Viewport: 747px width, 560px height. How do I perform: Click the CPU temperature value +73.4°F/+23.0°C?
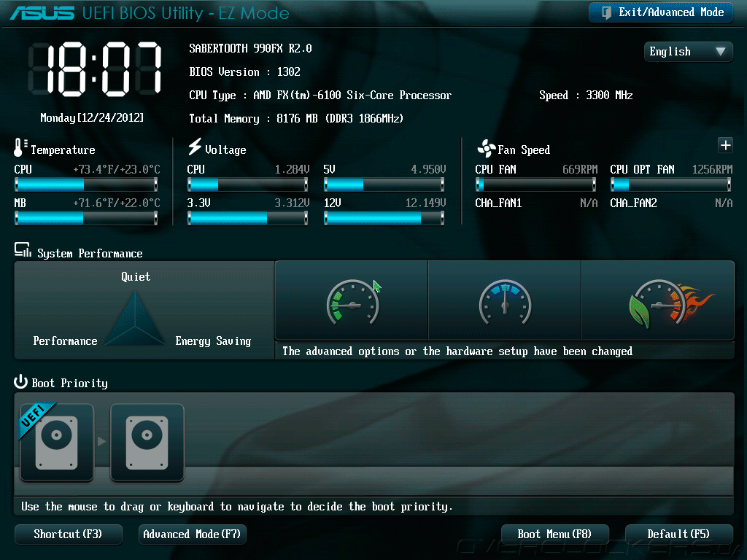[116, 169]
